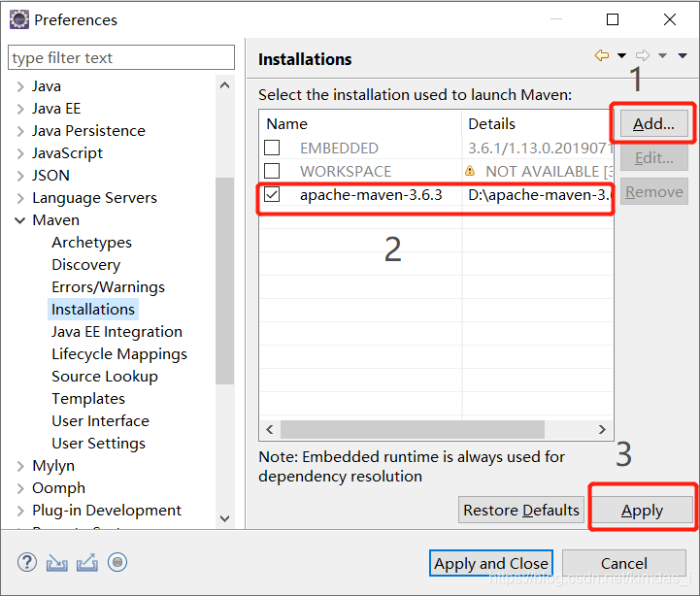Image resolution: width=700 pixels, height=596 pixels.
Task: Open Maven Templates page
Action: point(88,399)
